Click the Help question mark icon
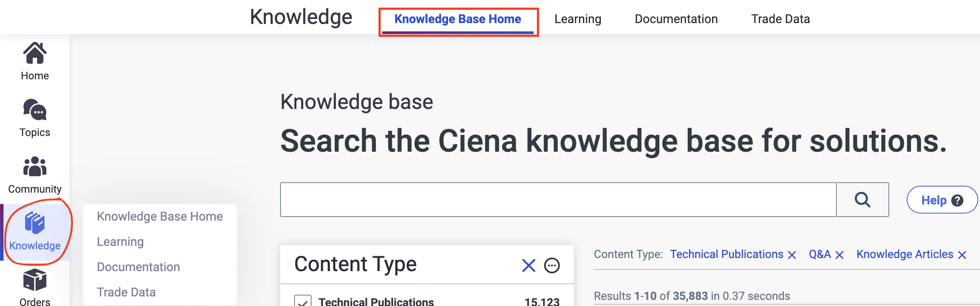This screenshot has width=980, height=306. [x=957, y=200]
